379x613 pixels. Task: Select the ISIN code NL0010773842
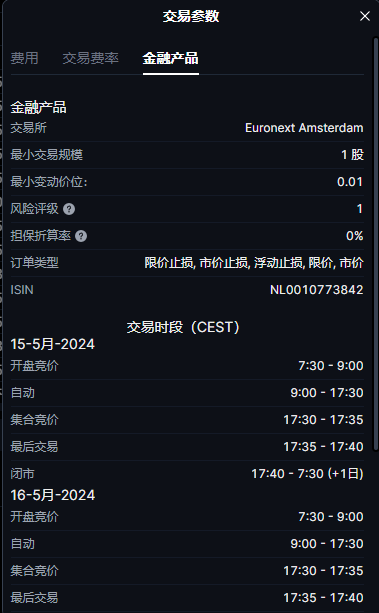316,290
